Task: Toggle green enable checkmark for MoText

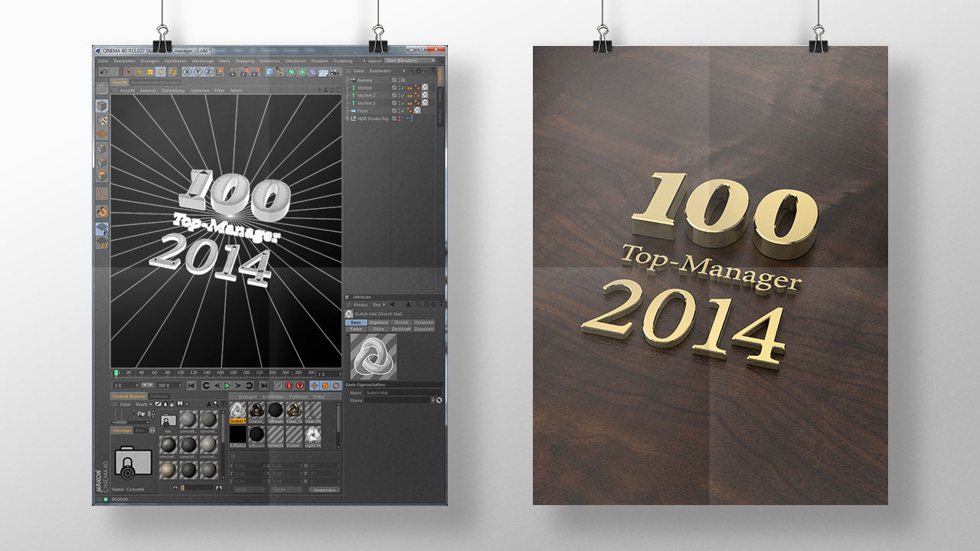Action: click(x=403, y=88)
